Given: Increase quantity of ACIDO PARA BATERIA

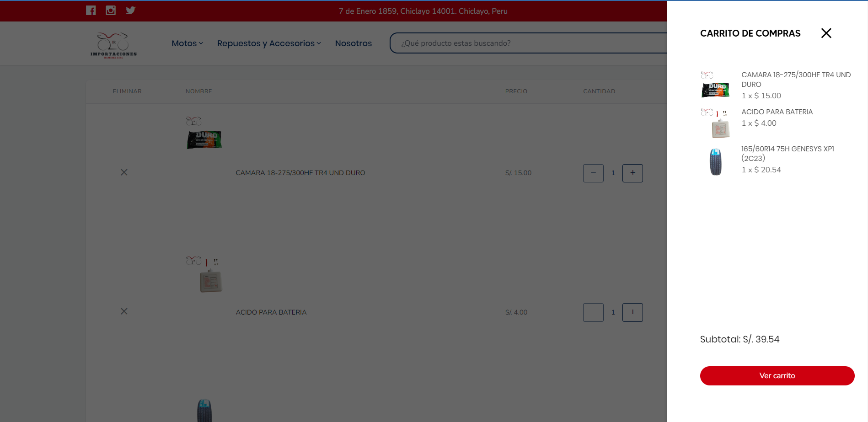Looking at the screenshot, I should coord(632,312).
